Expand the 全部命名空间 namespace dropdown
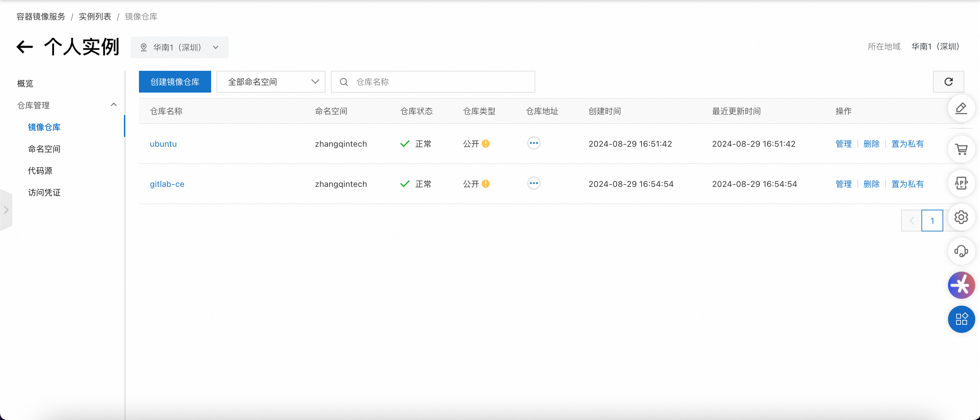The image size is (980, 420). [x=271, y=82]
